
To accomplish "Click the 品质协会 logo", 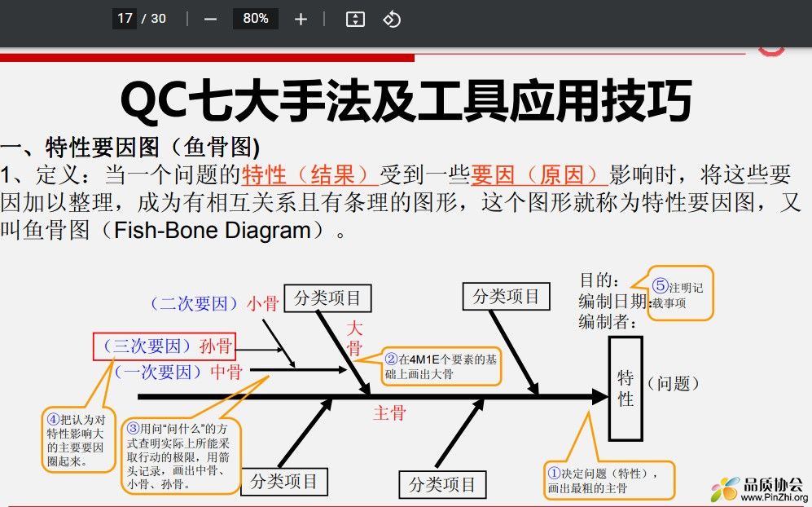I will point(757,489).
